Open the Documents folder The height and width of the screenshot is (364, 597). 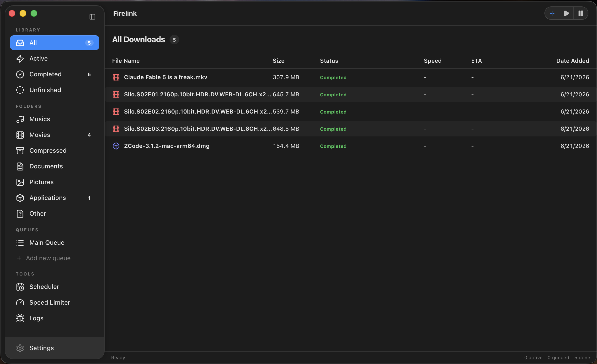54,166
